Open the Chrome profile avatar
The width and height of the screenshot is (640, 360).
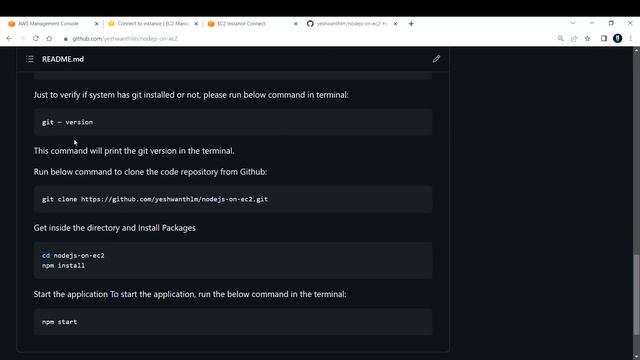pos(618,38)
